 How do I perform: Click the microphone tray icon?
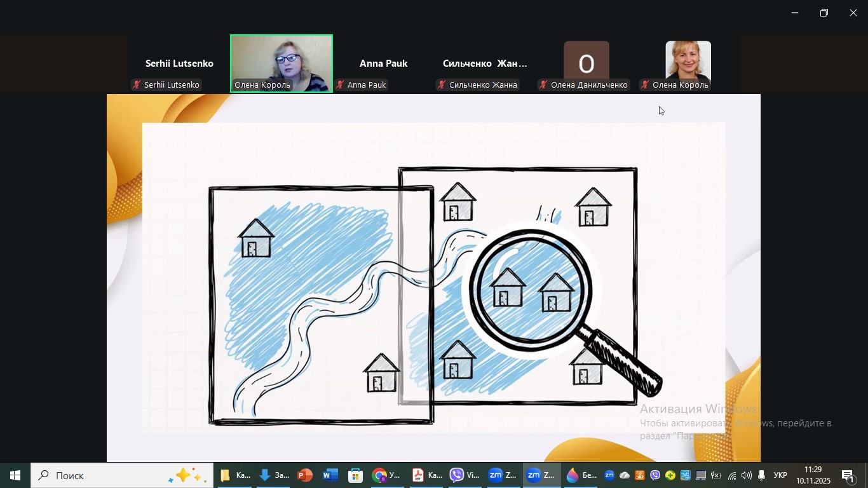click(x=761, y=475)
